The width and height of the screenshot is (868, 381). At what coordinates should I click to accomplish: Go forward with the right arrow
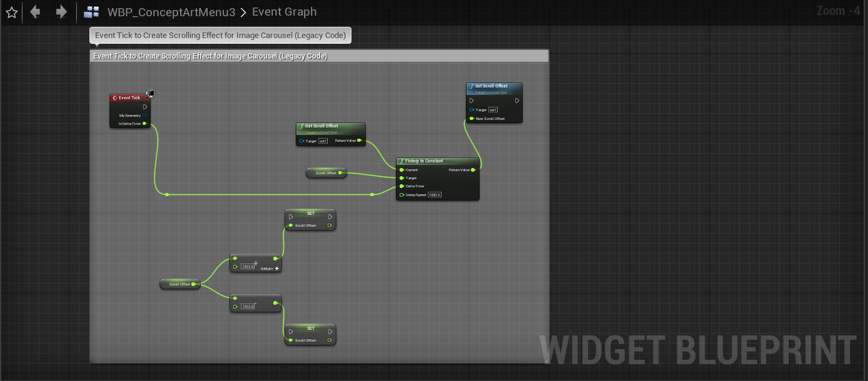point(61,12)
